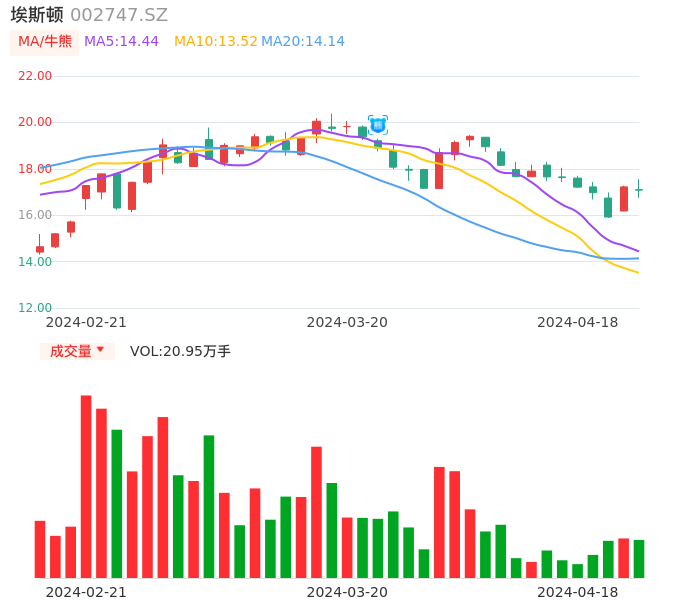
Task: Click the stock name 埃斯顿
Action: pyautogui.click(x=37, y=15)
